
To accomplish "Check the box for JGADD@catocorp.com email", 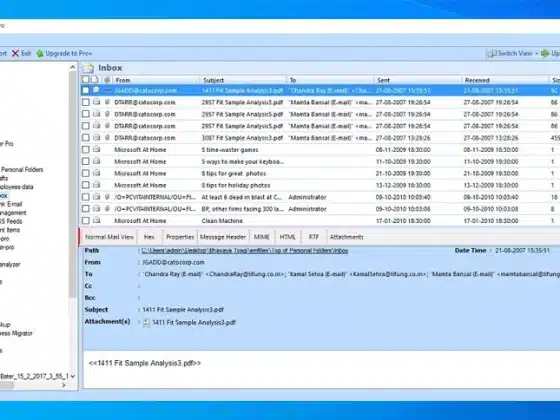I will point(86,90).
